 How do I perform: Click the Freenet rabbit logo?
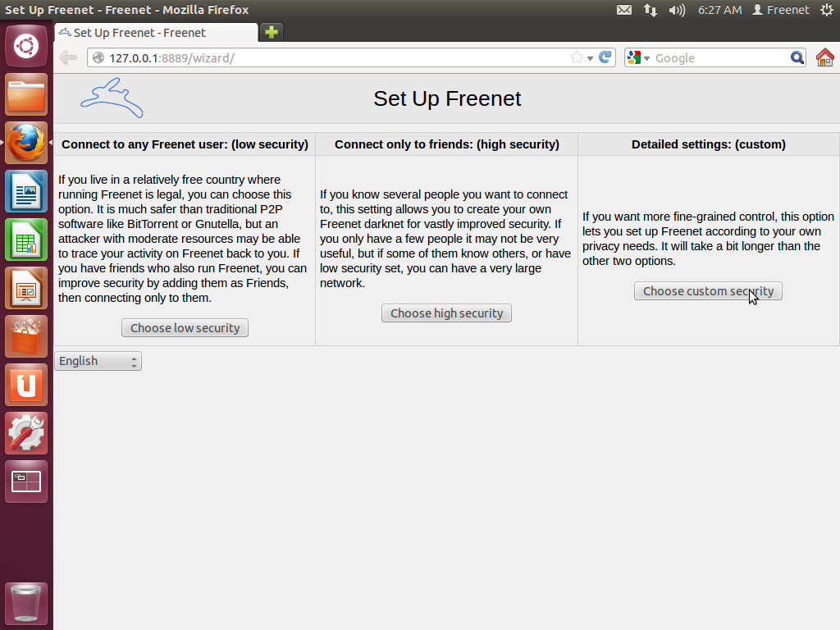[111, 98]
